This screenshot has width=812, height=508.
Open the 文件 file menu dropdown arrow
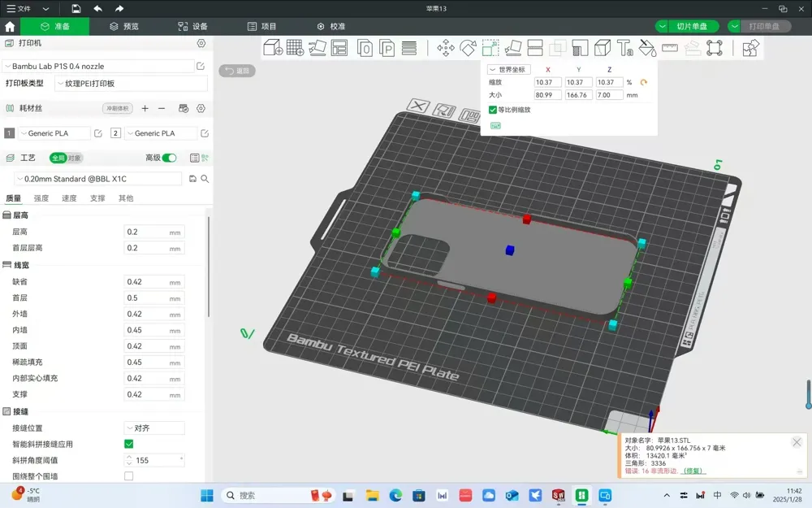[x=45, y=9]
